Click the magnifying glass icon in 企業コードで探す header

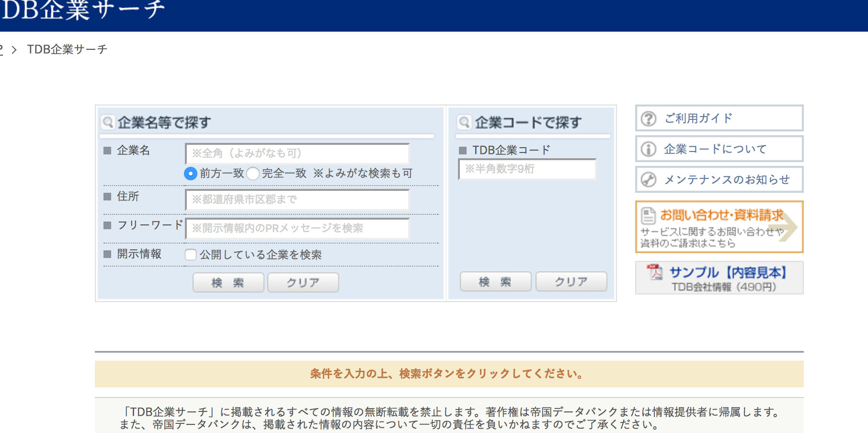coord(464,122)
